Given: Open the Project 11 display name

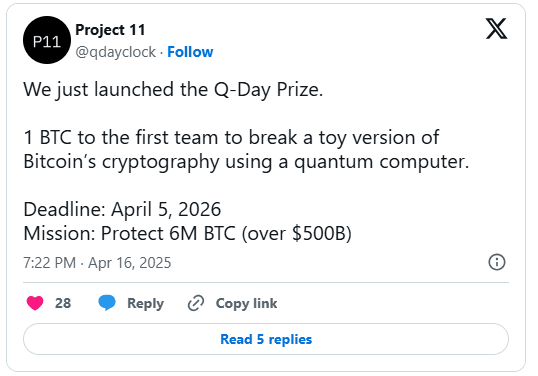Looking at the screenshot, I should 110,30.
